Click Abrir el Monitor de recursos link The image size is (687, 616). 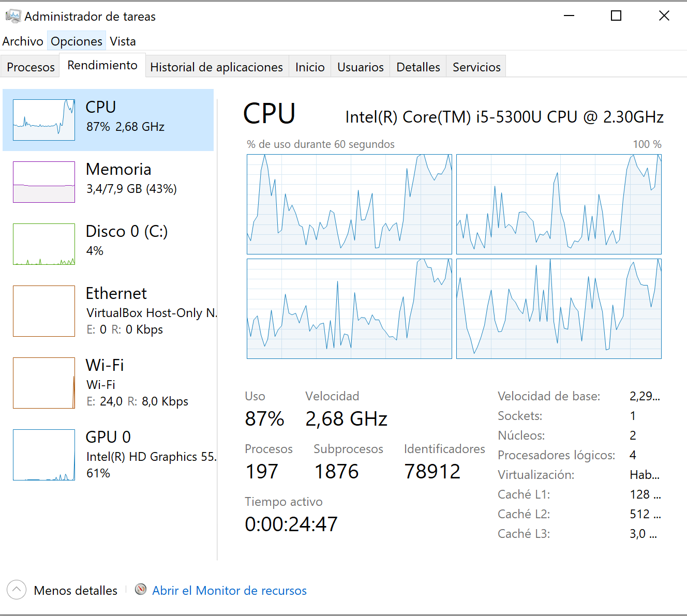click(x=229, y=591)
